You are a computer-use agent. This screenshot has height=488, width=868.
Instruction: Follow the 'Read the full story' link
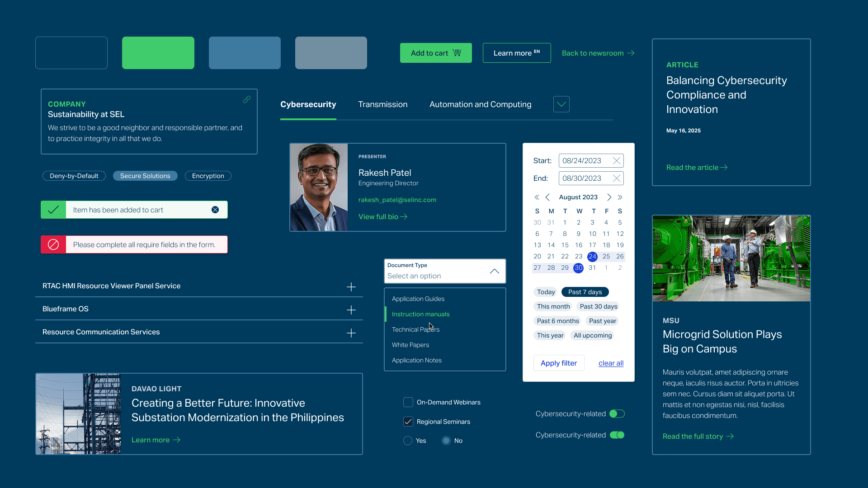pos(693,436)
